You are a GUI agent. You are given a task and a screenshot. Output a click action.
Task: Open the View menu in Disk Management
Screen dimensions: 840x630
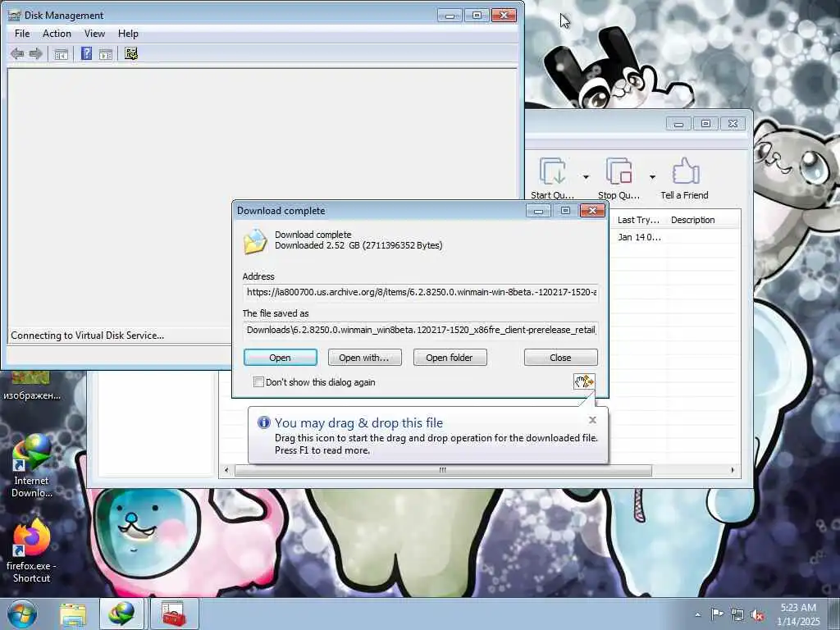click(x=95, y=33)
